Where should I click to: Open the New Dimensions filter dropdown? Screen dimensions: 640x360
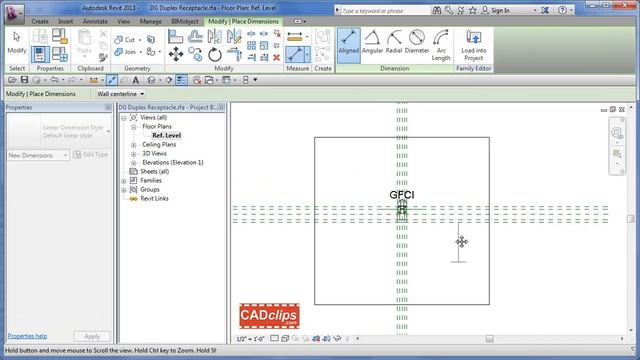click(x=38, y=156)
